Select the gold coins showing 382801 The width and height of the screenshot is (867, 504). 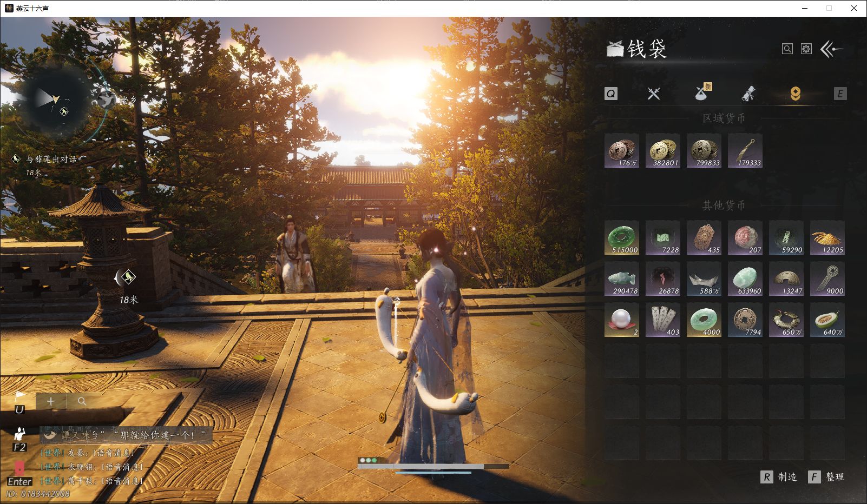click(663, 150)
